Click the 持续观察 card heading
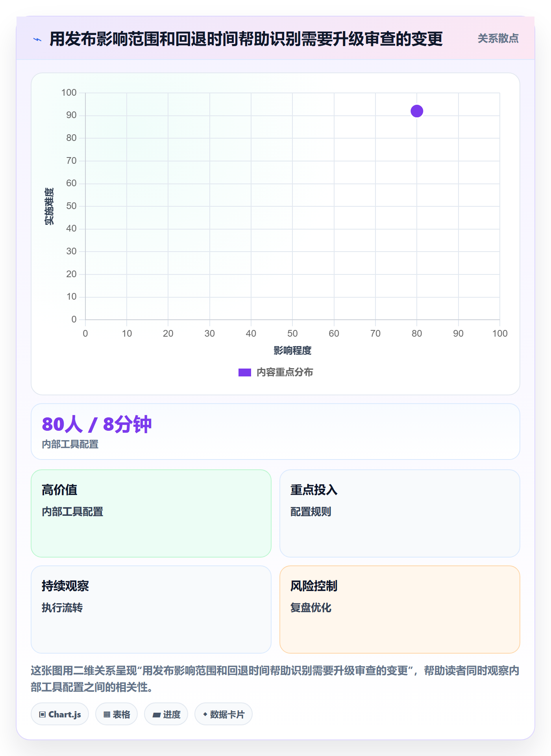Image resolution: width=551 pixels, height=756 pixels. click(65, 586)
